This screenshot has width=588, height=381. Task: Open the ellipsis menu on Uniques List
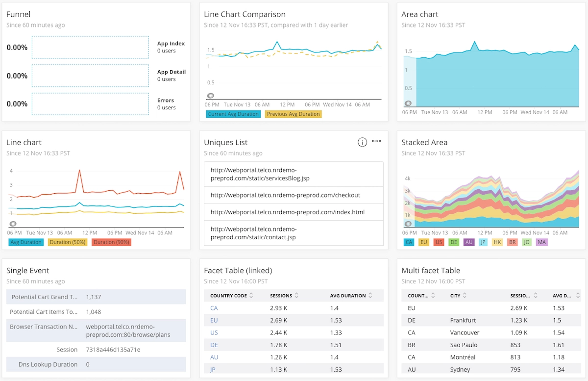pos(376,141)
